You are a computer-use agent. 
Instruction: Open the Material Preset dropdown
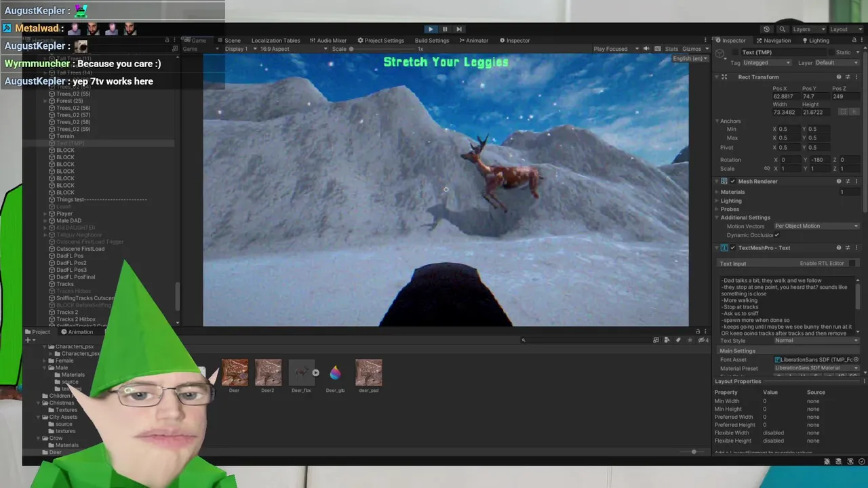pyautogui.click(x=816, y=368)
